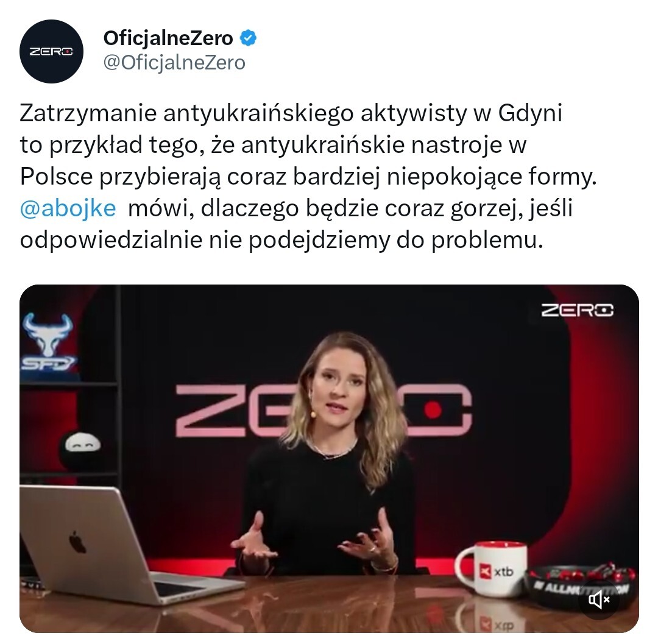Click the blue verified badge

pos(248,38)
